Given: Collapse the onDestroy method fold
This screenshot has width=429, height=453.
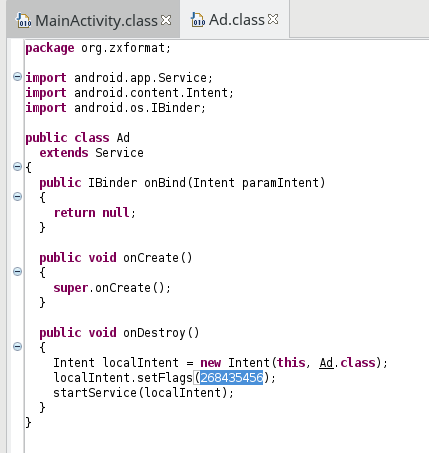Looking at the screenshot, I should click(17, 346).
